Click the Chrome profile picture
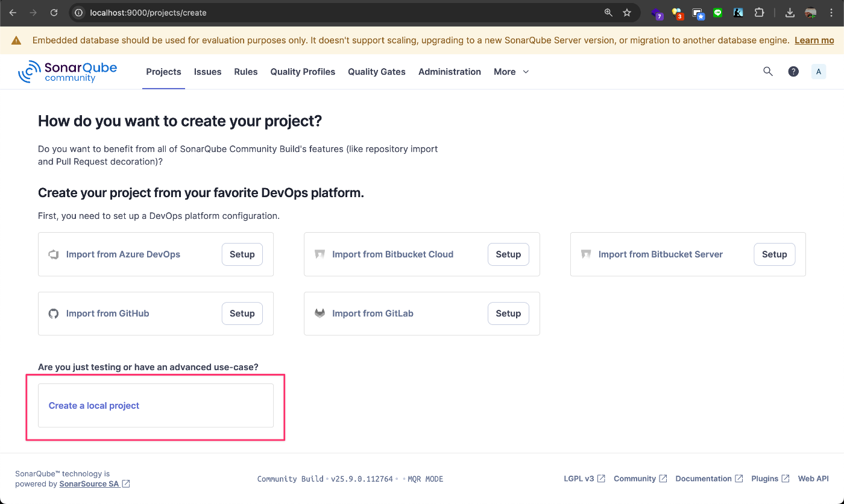Screen dimensions: 844x504 pyautogui.click(x=811, y=12)
